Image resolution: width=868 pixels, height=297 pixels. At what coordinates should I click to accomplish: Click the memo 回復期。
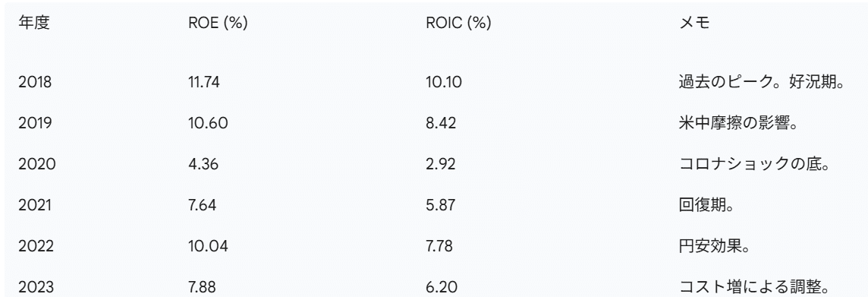point(706,205)
